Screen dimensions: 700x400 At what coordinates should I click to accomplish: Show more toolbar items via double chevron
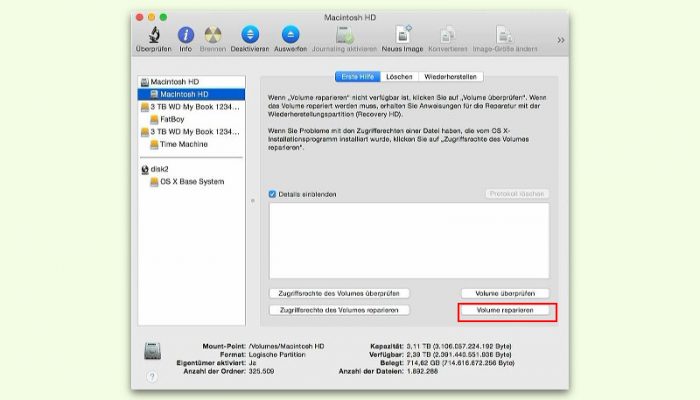[x=561, y=40]
